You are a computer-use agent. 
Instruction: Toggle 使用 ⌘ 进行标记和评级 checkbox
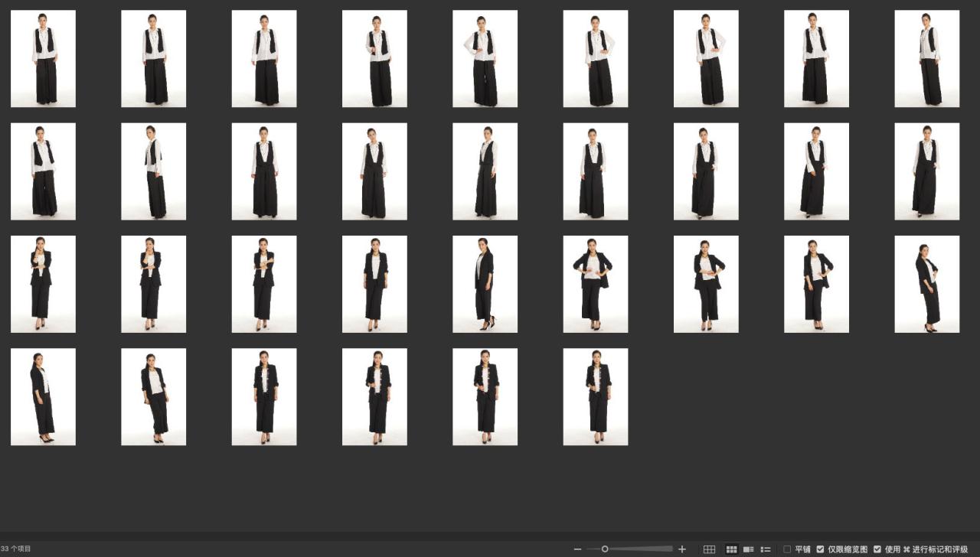point(877,549)
